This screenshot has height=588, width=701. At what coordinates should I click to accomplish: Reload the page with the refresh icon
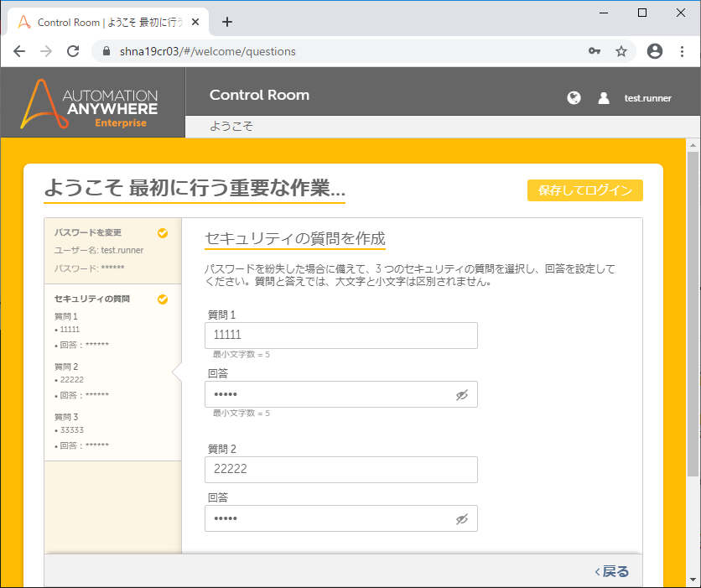[x=73, y=51]
